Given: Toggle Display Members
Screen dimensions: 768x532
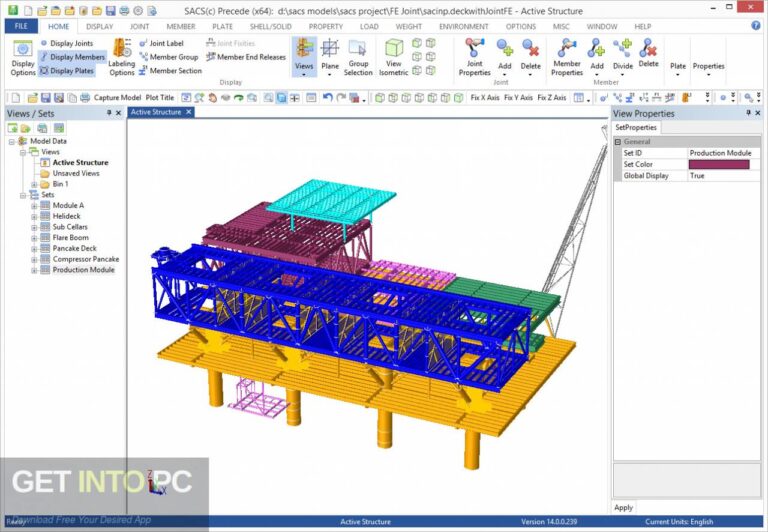Looking at the screenshot, I should 72,57.
